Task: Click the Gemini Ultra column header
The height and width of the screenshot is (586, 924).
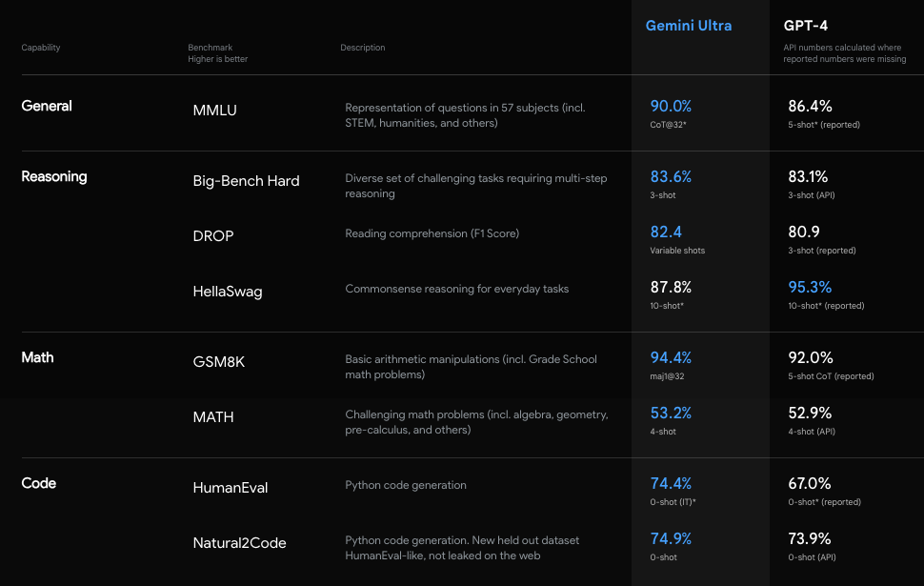Action: click(x=689, y=26)
